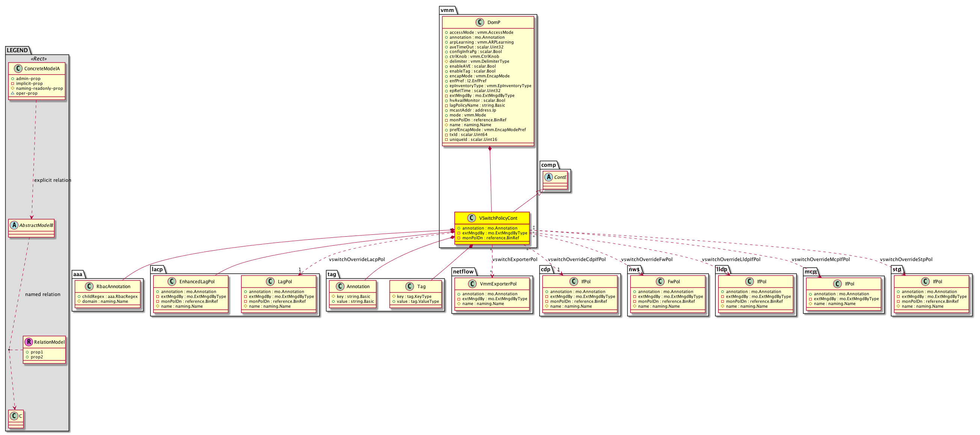The width and height of the screenshot is (980, 435).
Task: Click the FwPol class icon
Action: (660, 282)
